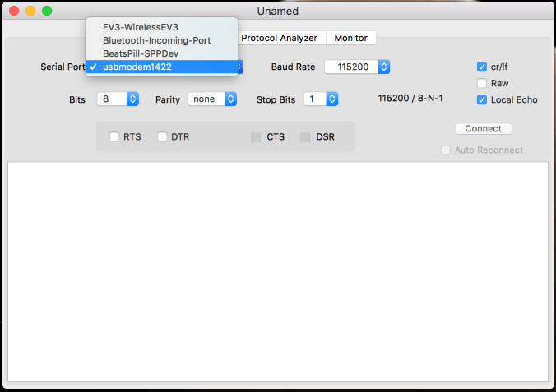The width and height of the screenshot is (556, 392).
Task: Enable the RTS checkbox
Action: pyautogui.click(x=114, y=137)
